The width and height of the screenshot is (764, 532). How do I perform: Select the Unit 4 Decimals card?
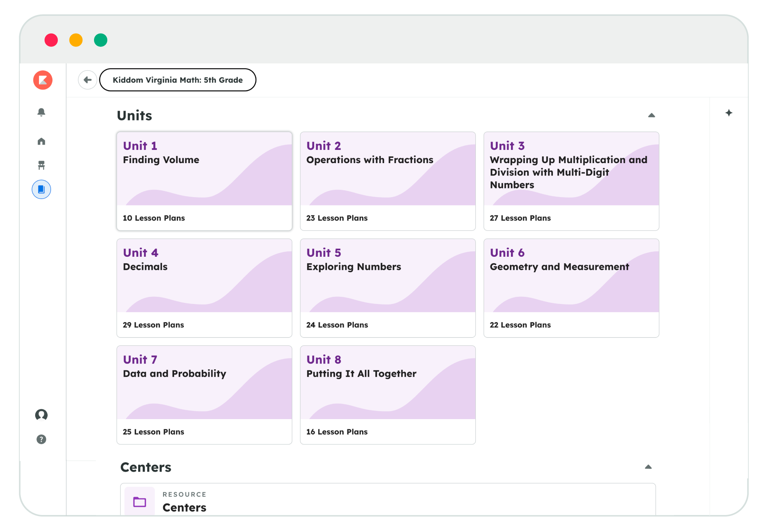(204, 288)
